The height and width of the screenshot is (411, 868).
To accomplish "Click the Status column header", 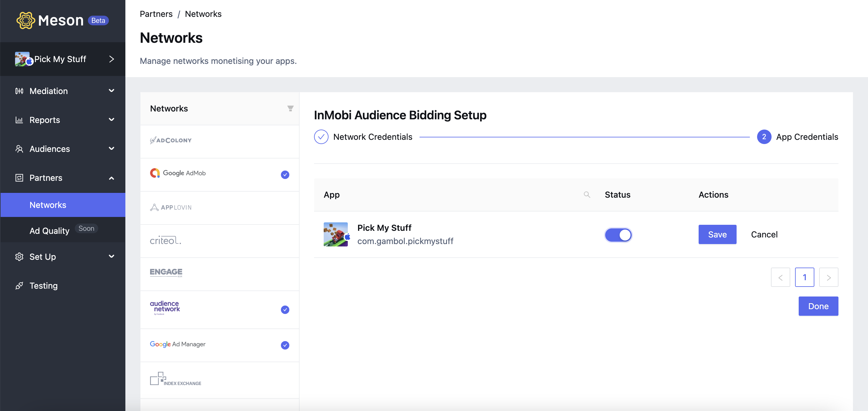I will [617, 195].
